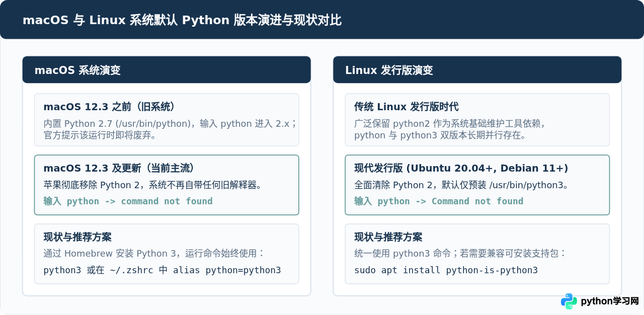Image resolution: width=644 pixels, height=315 pixels.
Task: Click the code 'sudo apt install python-is-python3'
Action: [446, 270]
